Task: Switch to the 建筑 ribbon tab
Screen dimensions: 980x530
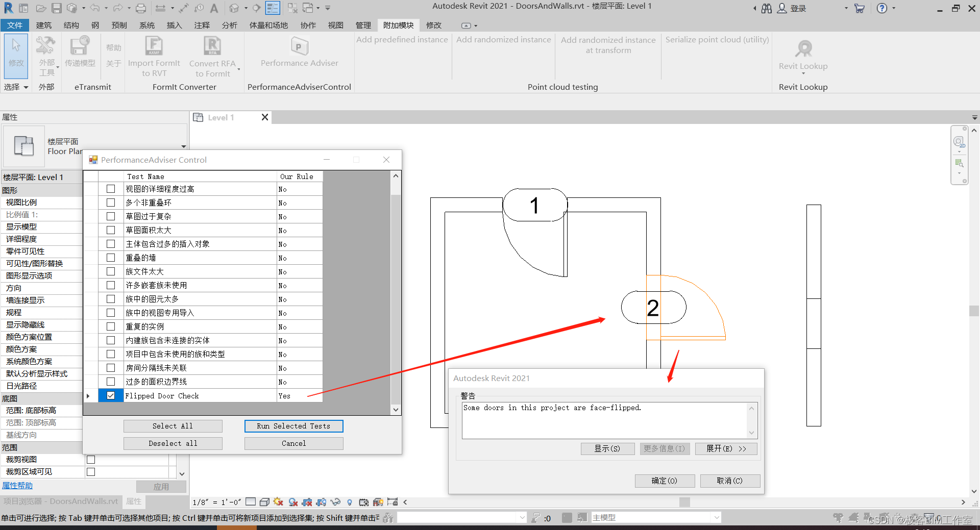Action: click(44, 25)
